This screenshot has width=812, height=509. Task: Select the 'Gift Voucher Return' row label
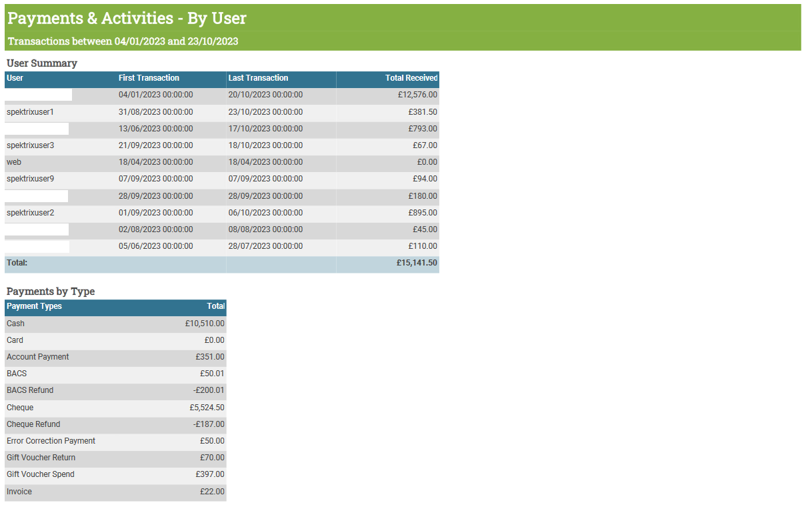[x=41, y=458]
